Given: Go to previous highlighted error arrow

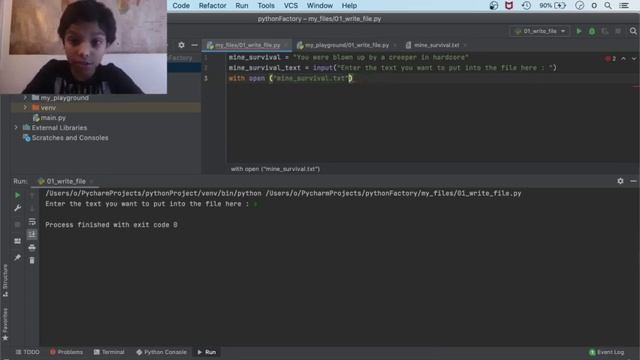Looking at the screenshot, I should tap(623, 59).
